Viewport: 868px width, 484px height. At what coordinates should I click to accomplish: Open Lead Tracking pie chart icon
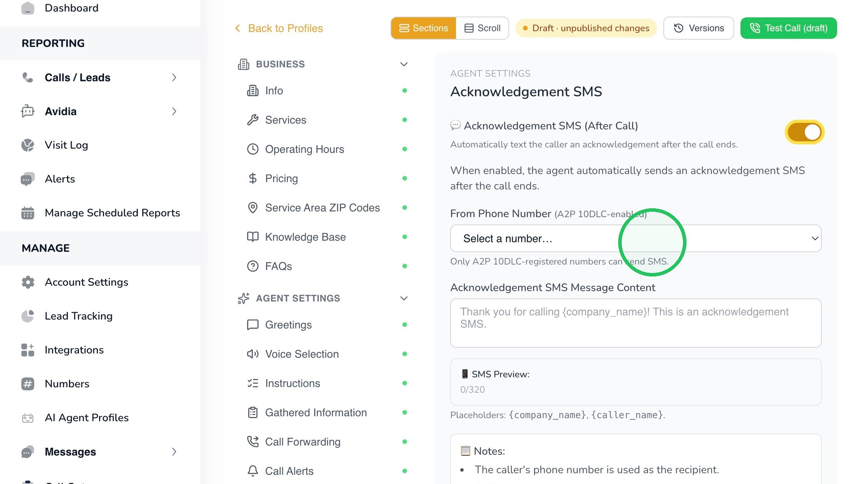pos(28,316)
